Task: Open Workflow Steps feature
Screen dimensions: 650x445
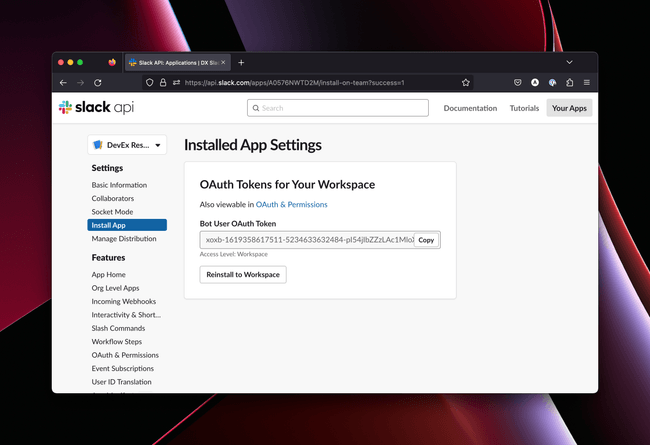Action: 117,342
